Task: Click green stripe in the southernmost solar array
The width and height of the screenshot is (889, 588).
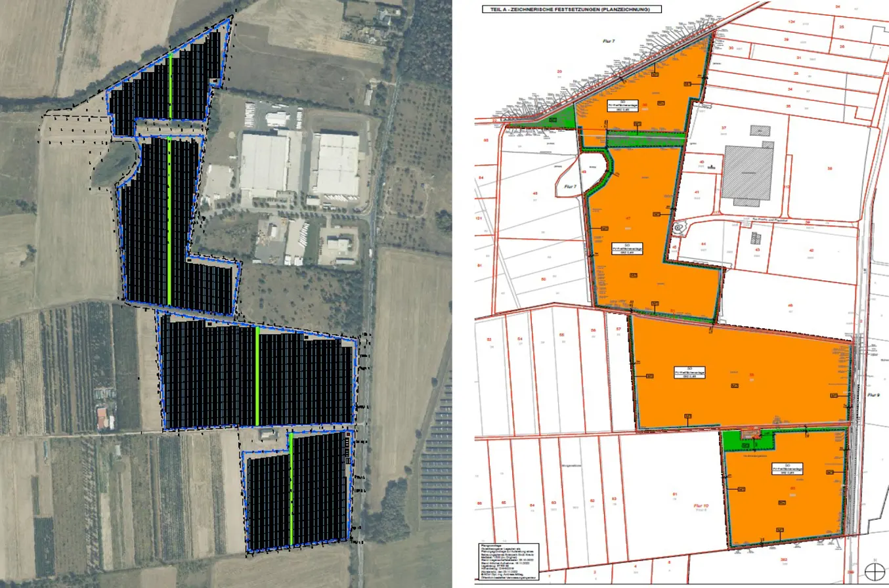Action: pos(290,489)
